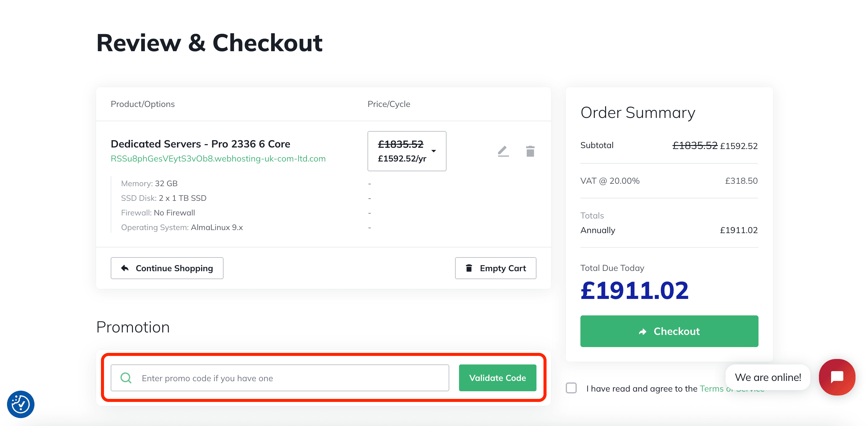Click the Validate Code button
The image size is (868, 426).
point(497,378)
